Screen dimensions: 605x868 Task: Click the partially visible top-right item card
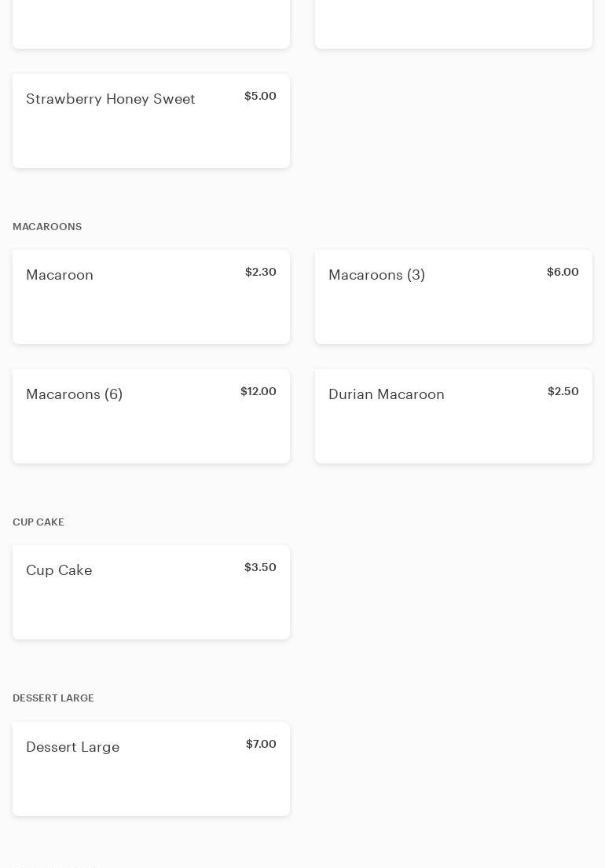(453, 24)
